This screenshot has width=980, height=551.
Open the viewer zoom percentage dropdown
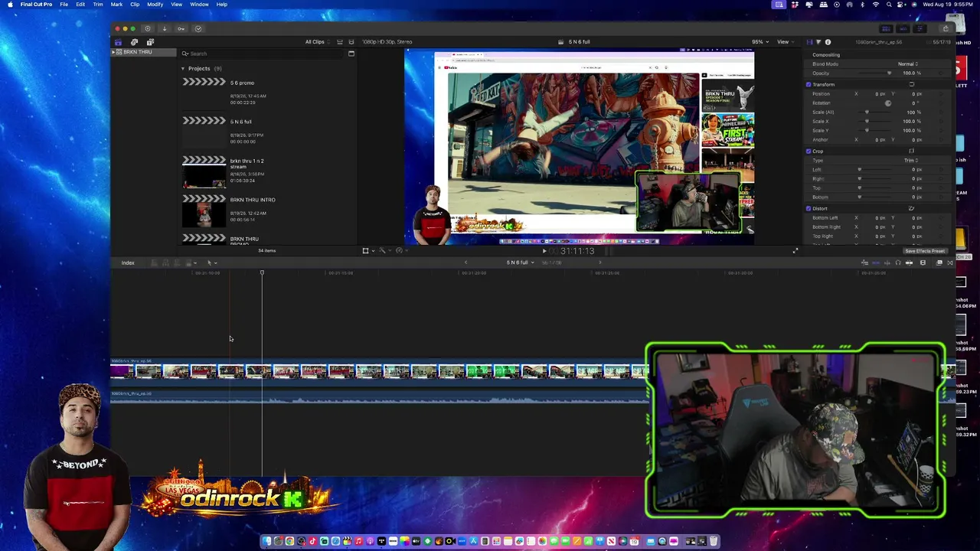click(x=759, y=42)
